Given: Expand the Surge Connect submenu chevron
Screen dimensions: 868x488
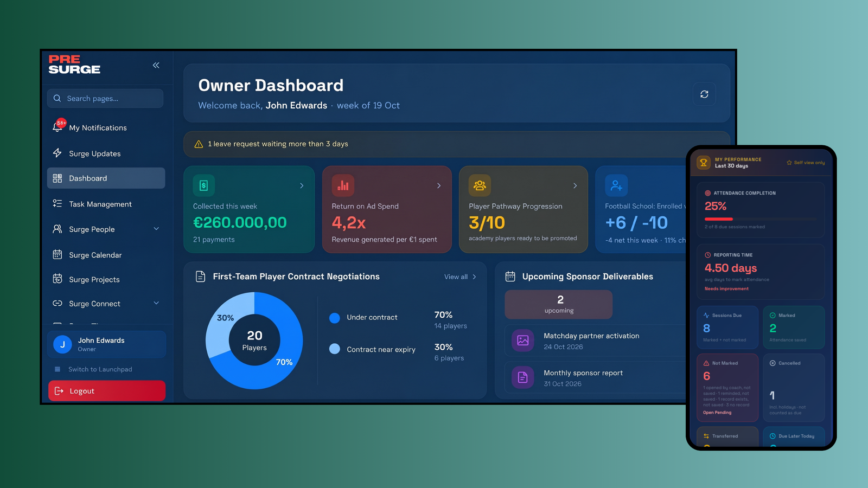Looking at the screenshot, I should tap(156, 303).
